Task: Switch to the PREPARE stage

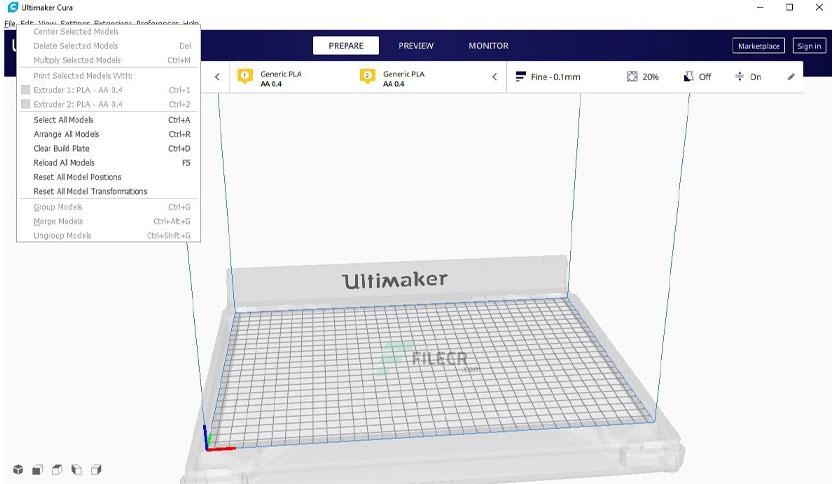Action: (x=346, y=46)
